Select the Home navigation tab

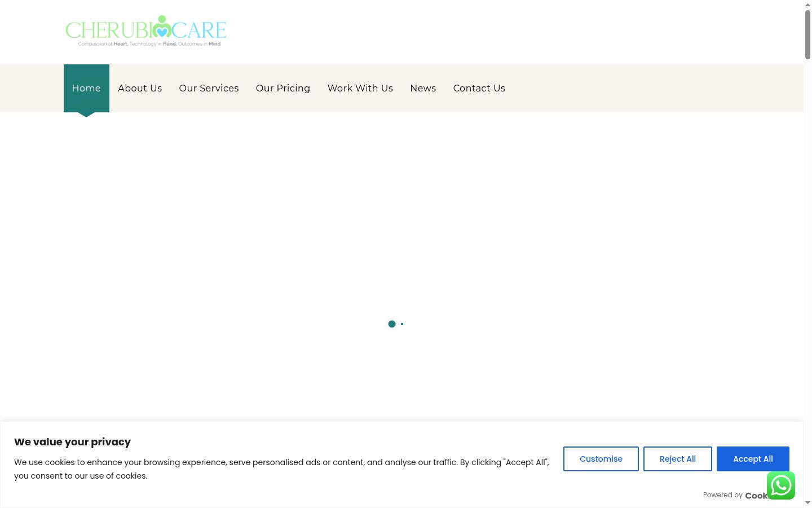(86, 89)
